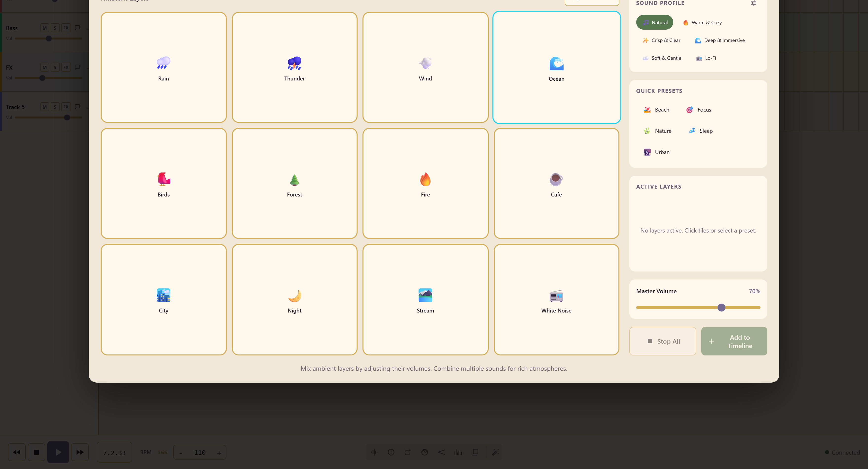Adjust the FX track volume slider
Viewport: 868px width, 469px height.
coord(49,78)
